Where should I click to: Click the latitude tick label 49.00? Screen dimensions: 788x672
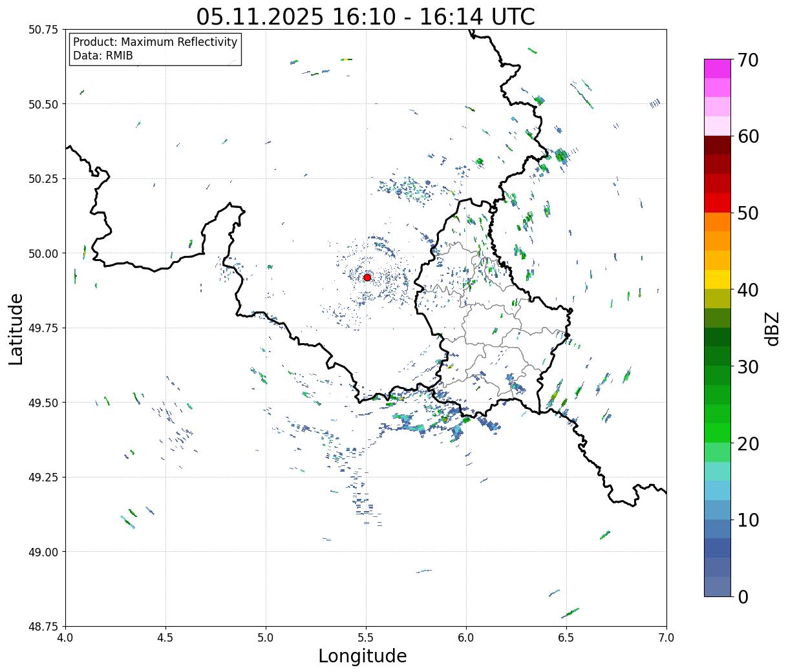tap(43, 552)
